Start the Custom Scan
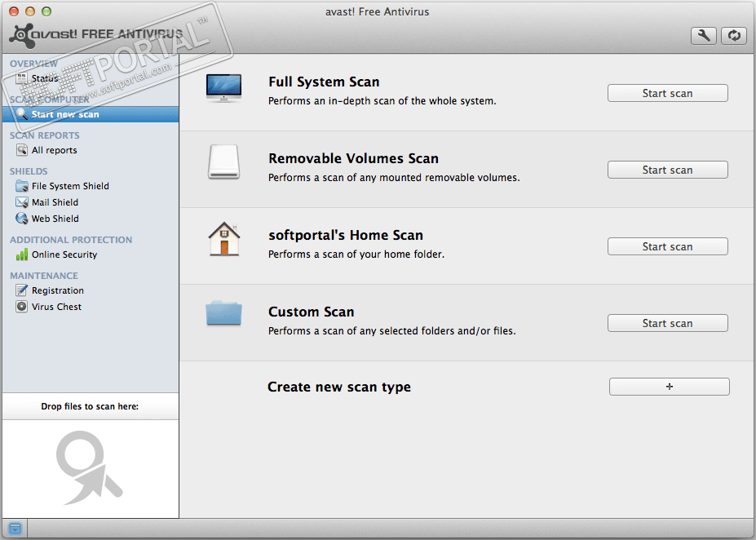This screenshot has width=756, height=540. (x=668, y=323)
